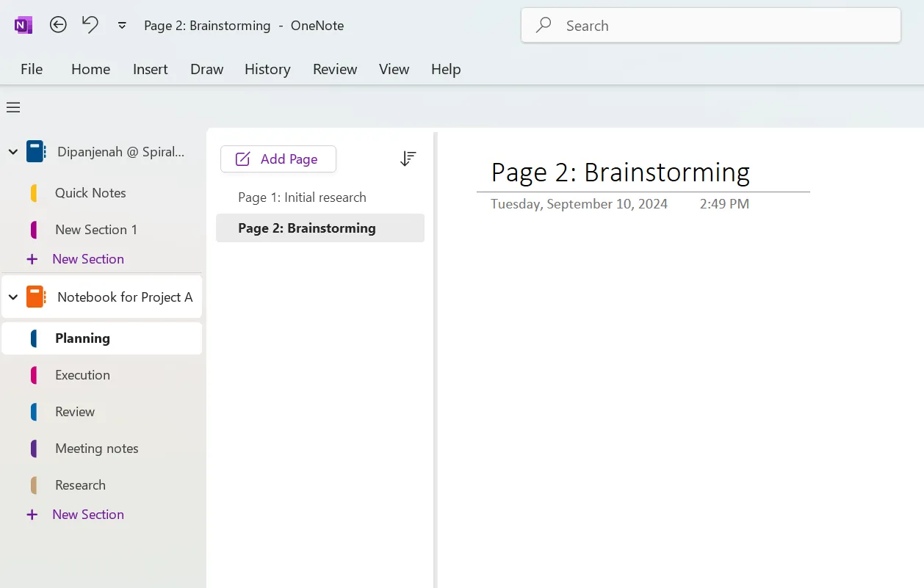Screen dimensions: 924x588
Task: Click the magnifier icon in Search
Action: [544, 26]
